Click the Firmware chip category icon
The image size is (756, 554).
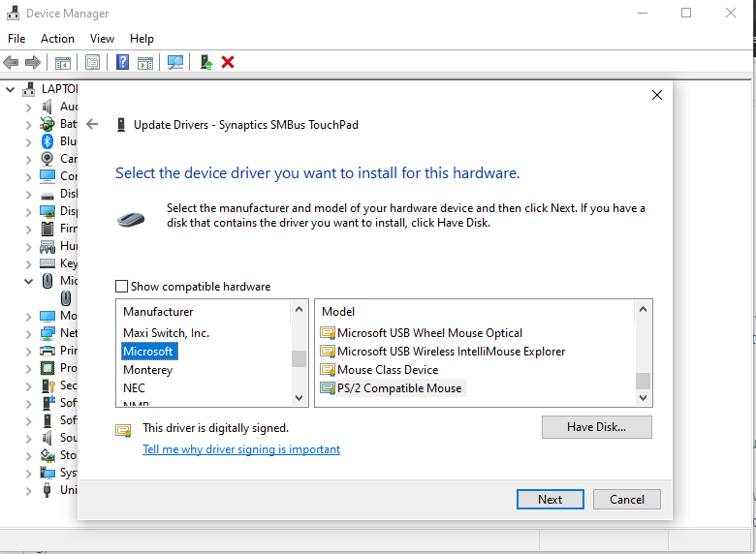(x=47, y=229)
